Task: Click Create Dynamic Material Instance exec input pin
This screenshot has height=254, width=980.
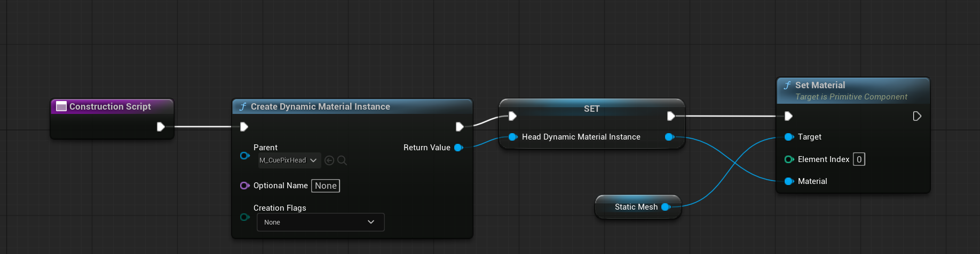Action: [x=244, y=127]
